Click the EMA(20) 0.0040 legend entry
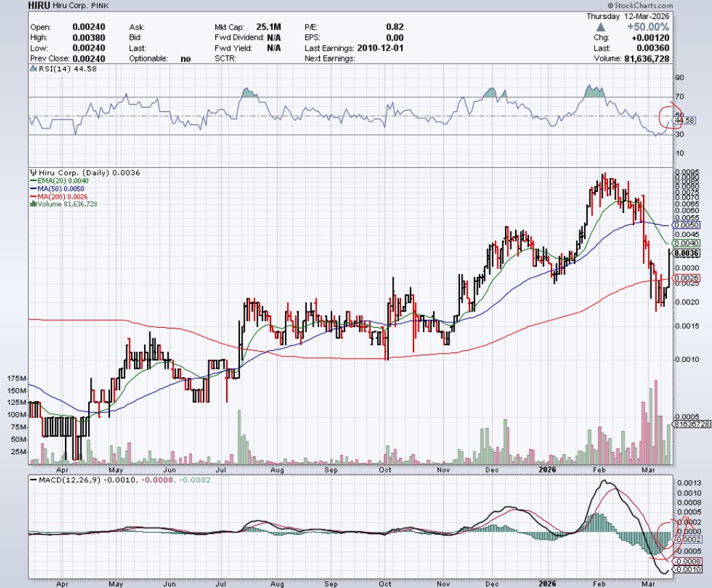712x588 pixels. [x=59, y=181]
